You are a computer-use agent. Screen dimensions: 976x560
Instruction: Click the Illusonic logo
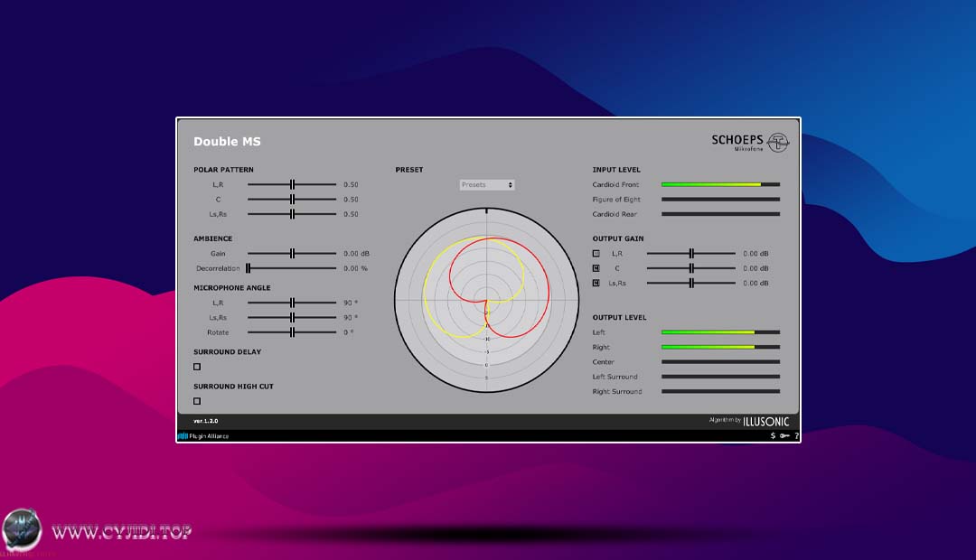click(x=765, y=421)
